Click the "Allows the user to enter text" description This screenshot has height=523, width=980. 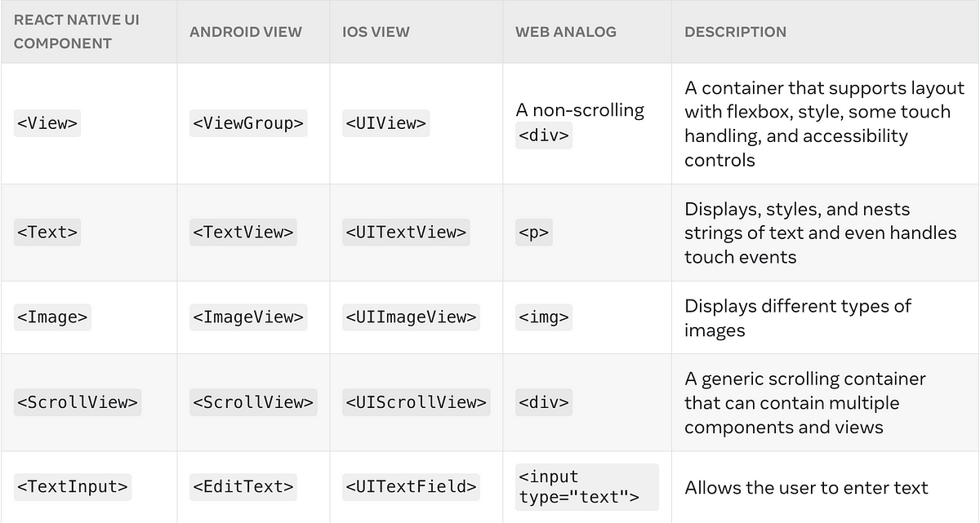(806, 488)
